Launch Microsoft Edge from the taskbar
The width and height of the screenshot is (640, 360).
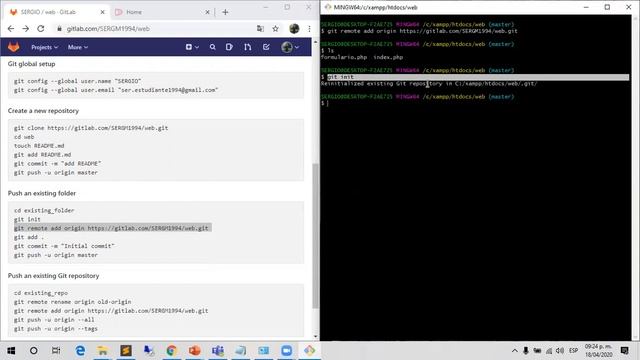[80, 351]
